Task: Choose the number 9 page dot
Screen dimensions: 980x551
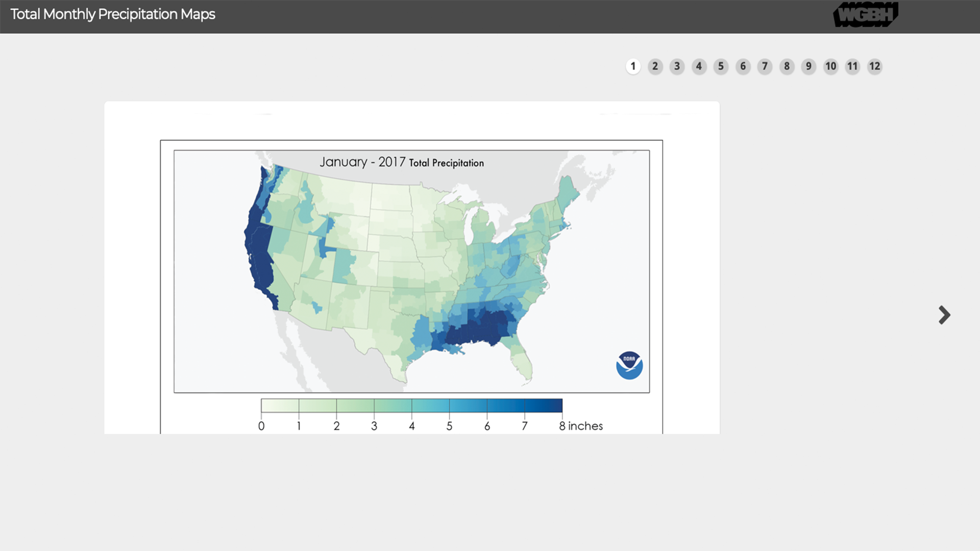Action: pos(808,66)
